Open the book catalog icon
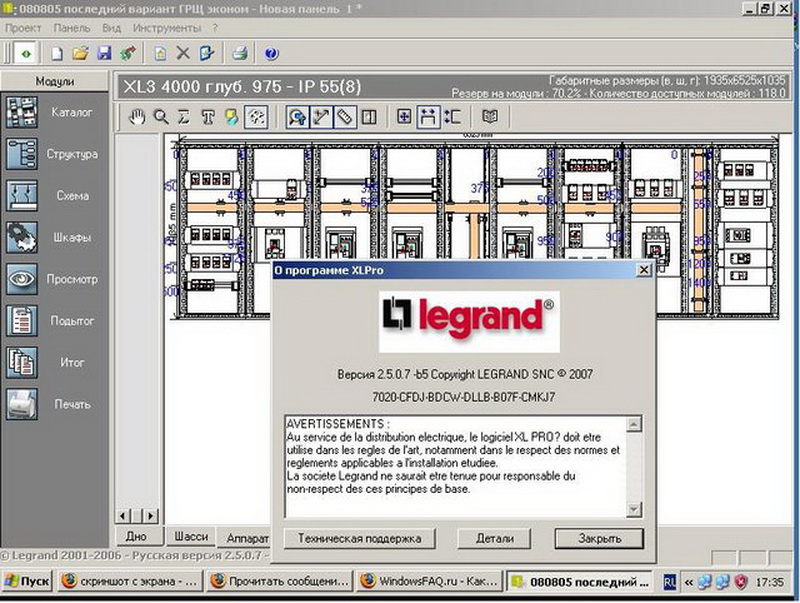 [490, 117]
